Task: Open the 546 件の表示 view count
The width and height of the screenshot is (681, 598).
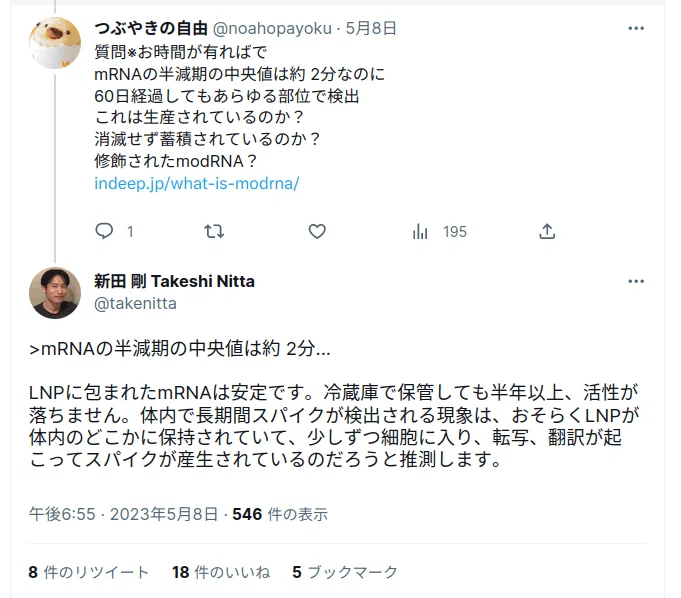Action: [x=280, y=514]
